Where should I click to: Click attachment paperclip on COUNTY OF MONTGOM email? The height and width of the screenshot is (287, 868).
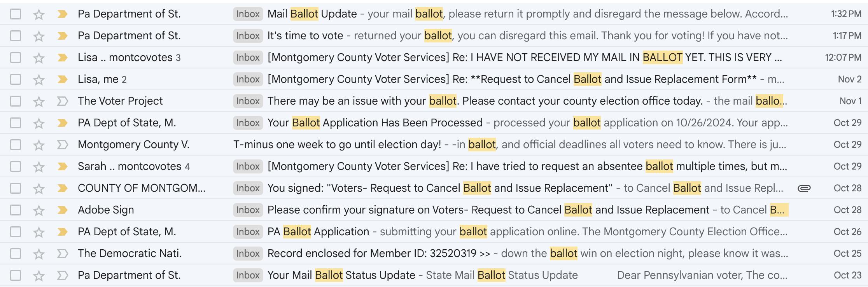804,189
